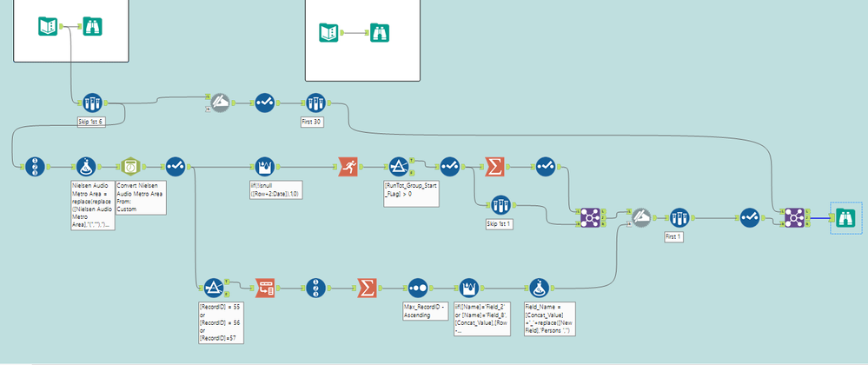This screenshot has width=868, height=365.
Task: Click the 'Skip 1st 6' annotation
Action: (92, 122)
